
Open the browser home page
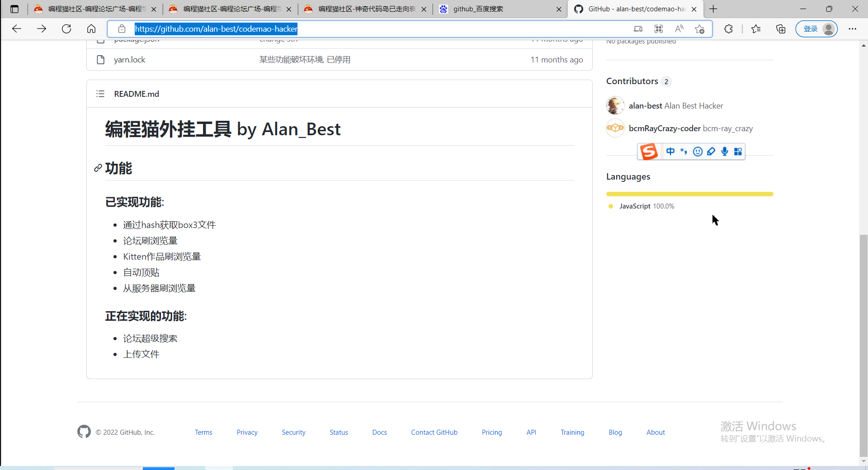pos(91,29)
